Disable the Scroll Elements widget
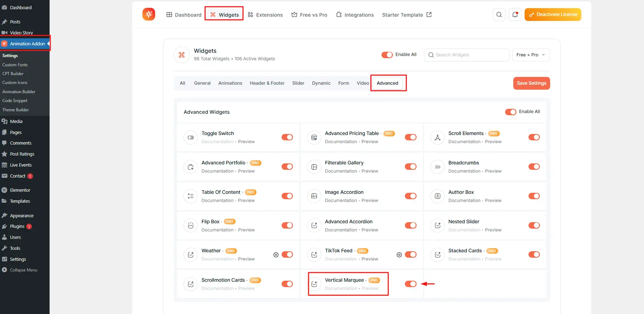This screenshot has height=314, width=644. (x=534, y=137)
